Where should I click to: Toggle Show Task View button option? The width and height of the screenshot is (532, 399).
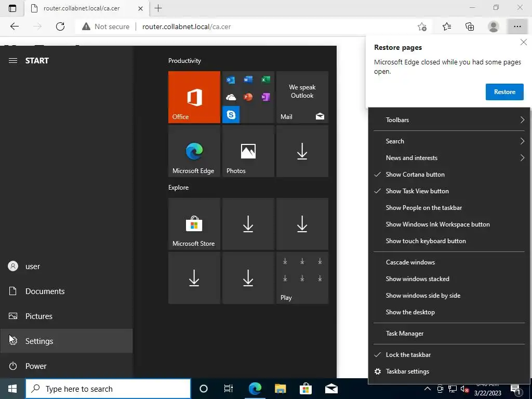click(x=449, y=191)
